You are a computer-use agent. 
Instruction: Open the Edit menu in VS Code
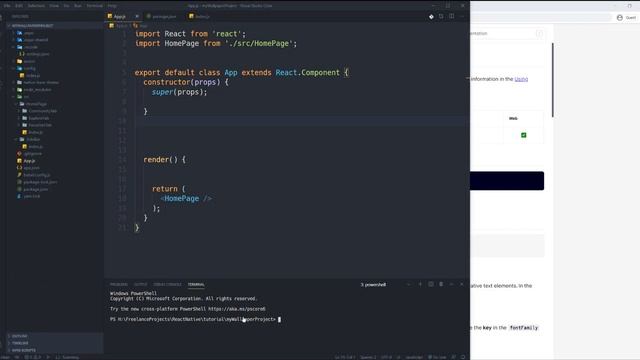coord(19,6)
